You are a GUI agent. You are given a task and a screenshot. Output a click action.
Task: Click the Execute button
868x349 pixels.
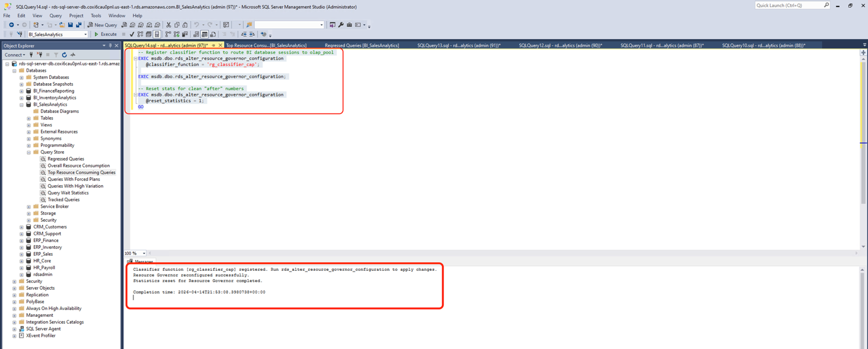click(106, 35)
